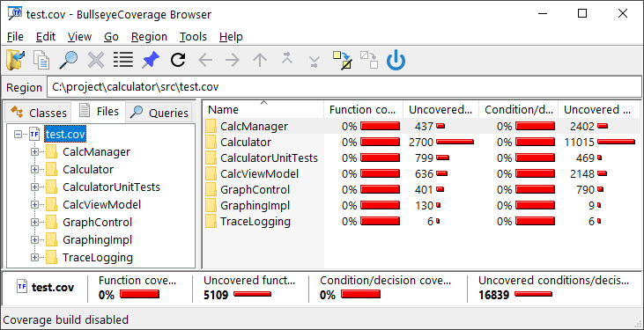This screenshot has width=644, height=330.
Task: Click the CalcViewModel folder icon in list
Action: pos(211,173)
